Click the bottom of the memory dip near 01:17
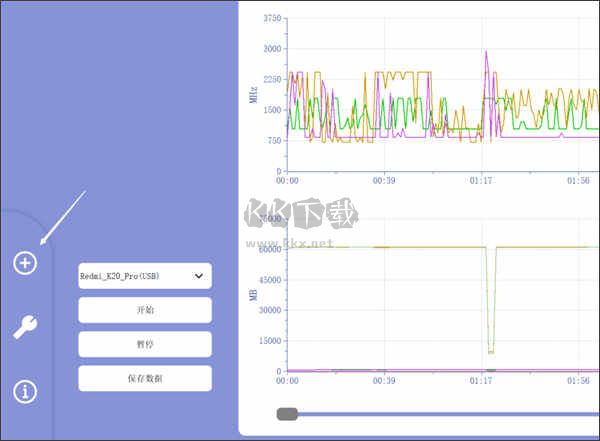 pyautogui.click(x=491, y=352)
